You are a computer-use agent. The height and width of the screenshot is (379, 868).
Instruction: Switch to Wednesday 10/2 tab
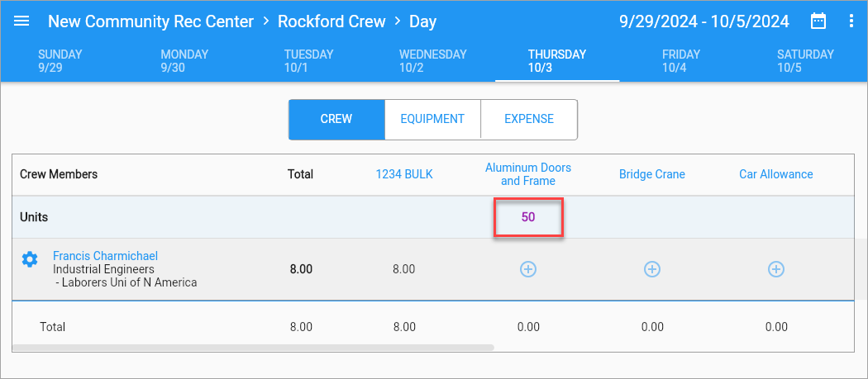point(433,61)
